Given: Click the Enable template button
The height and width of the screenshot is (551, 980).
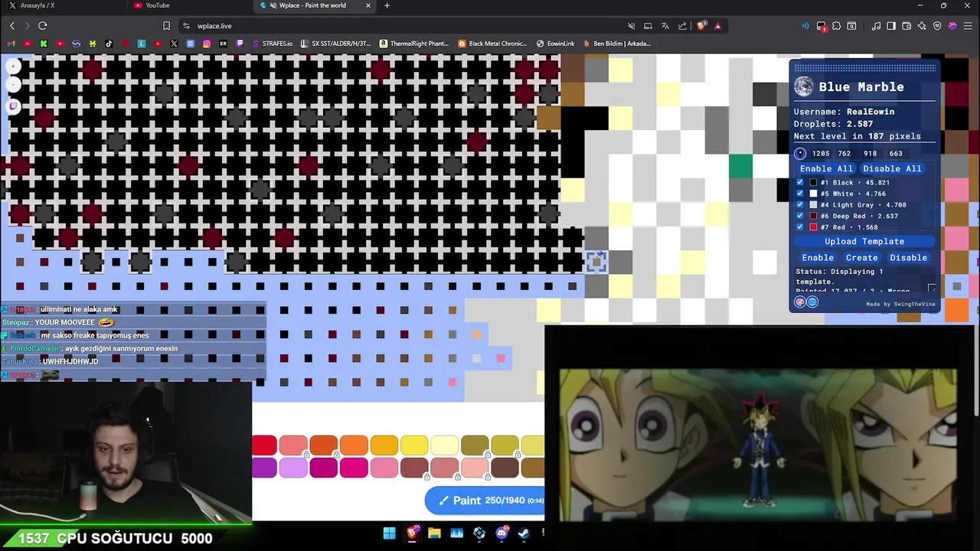Looking at the screenshot, I should click(818, 258).
